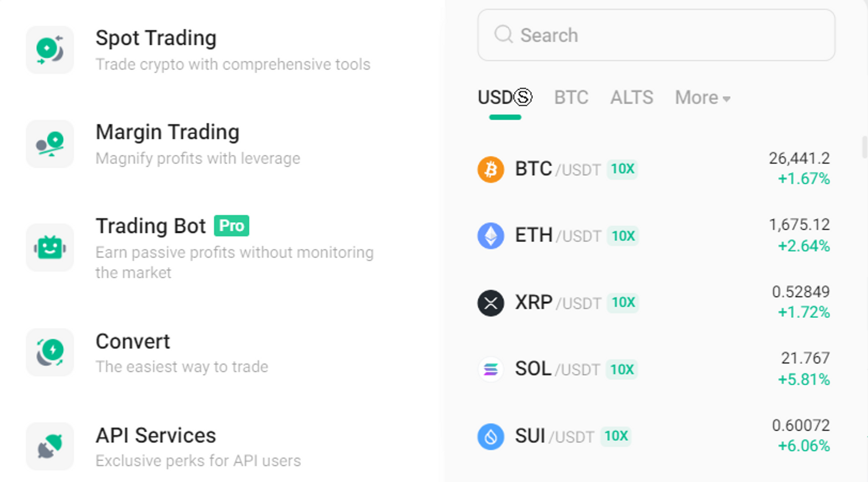The height and width of the screenshot is (482, 868).
Task: Click the Margin Trading balance scale icon
Action: coord(49,144)
